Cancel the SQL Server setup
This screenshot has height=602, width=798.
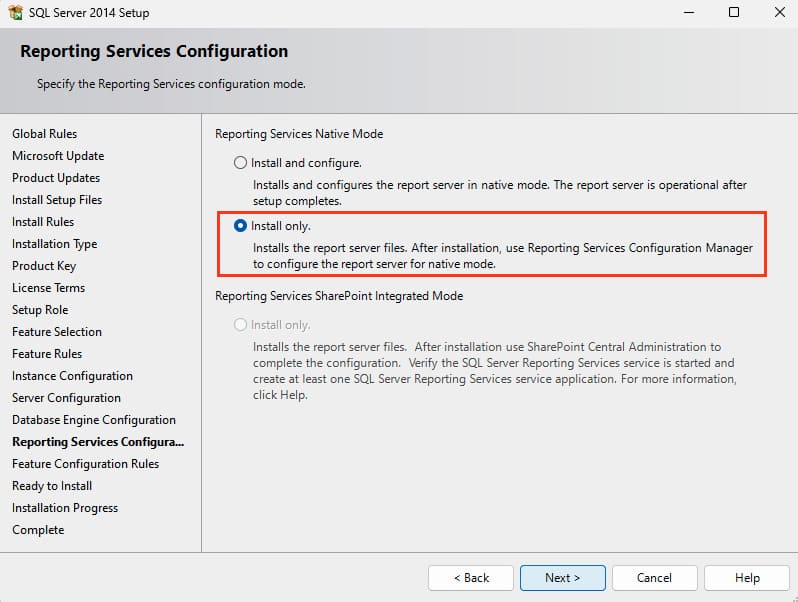coord(654,578)
